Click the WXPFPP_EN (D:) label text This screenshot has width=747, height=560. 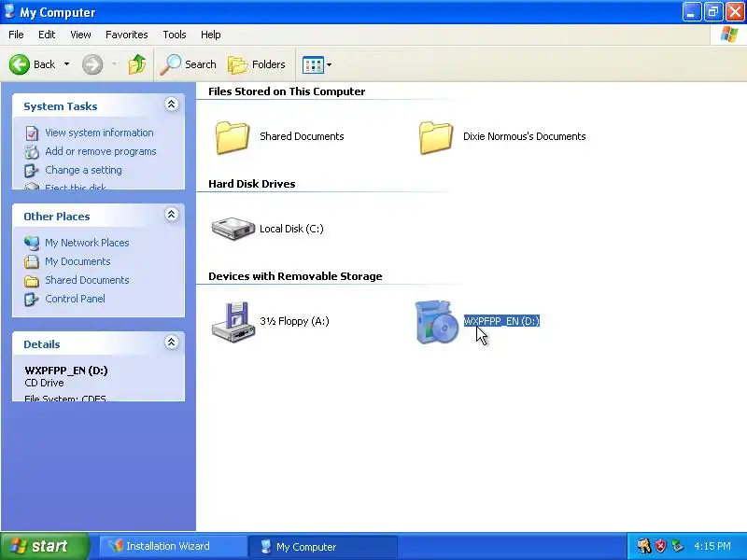(x=501, y=321)
